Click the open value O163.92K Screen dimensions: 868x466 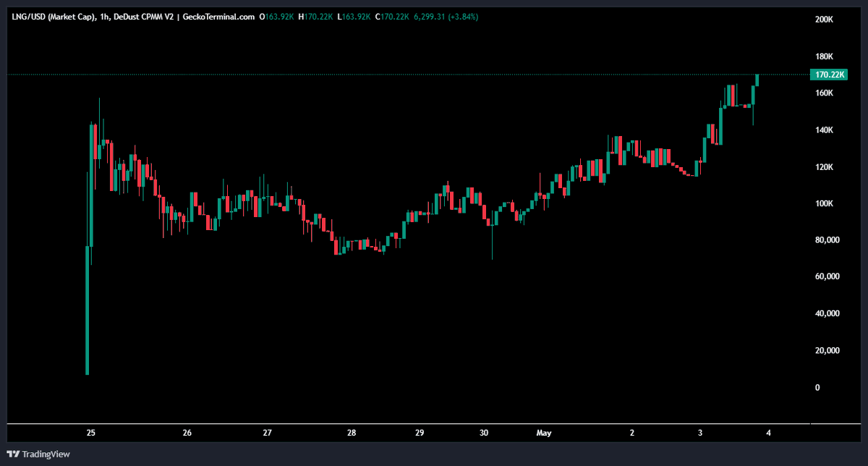[277, 16]
